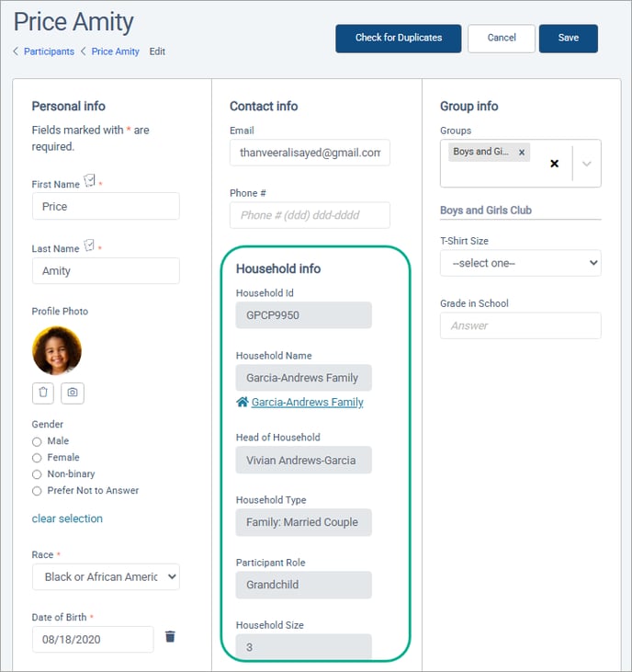
Task: Select the Male gender option
Action: (37, 441)
